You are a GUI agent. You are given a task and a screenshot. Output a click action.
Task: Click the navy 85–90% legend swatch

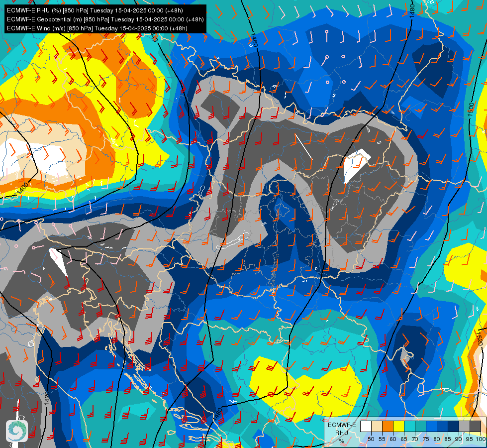pyautogui.click(x=454, y=426)
